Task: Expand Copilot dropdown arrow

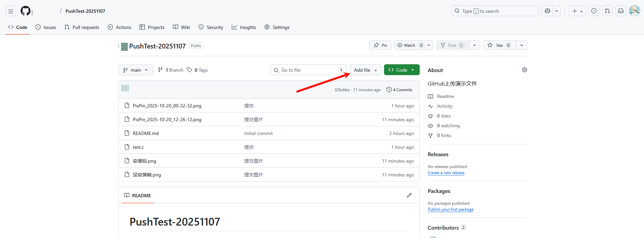Action: [557, 11]
